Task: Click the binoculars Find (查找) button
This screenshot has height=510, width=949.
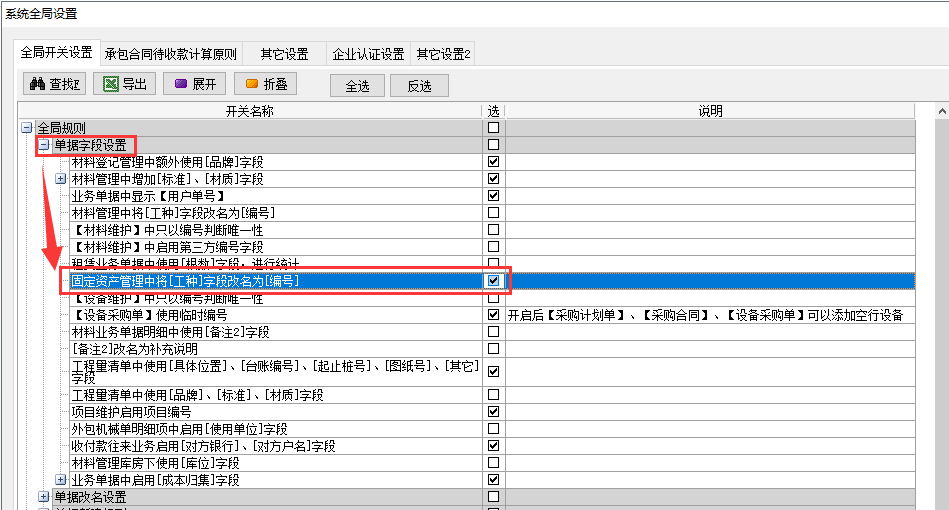Action: (54, 85)
